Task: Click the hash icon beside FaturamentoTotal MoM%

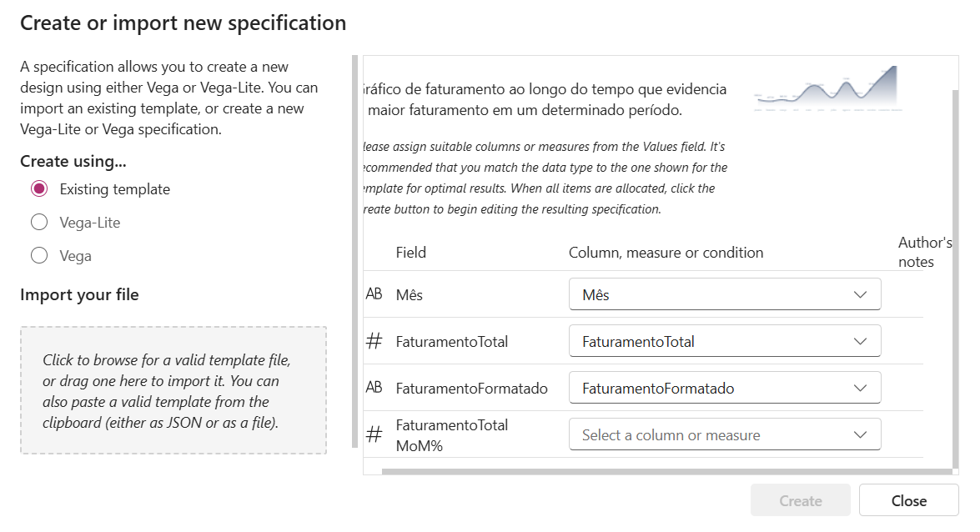Action: coord(374,434)
